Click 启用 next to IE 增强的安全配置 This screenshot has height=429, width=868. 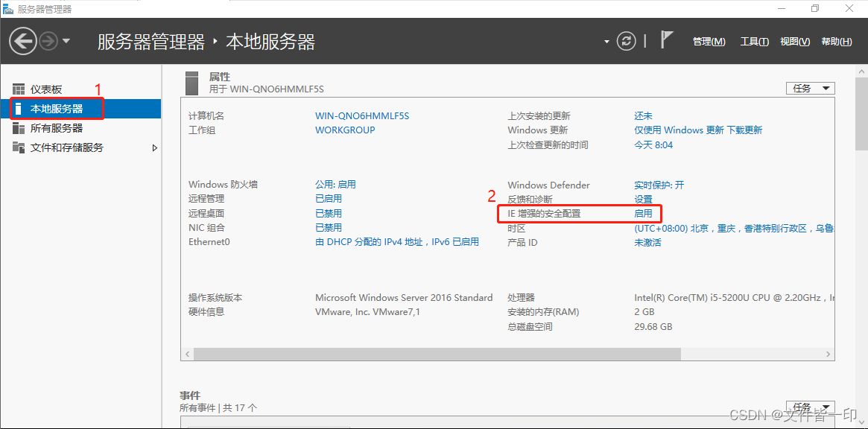643,213
